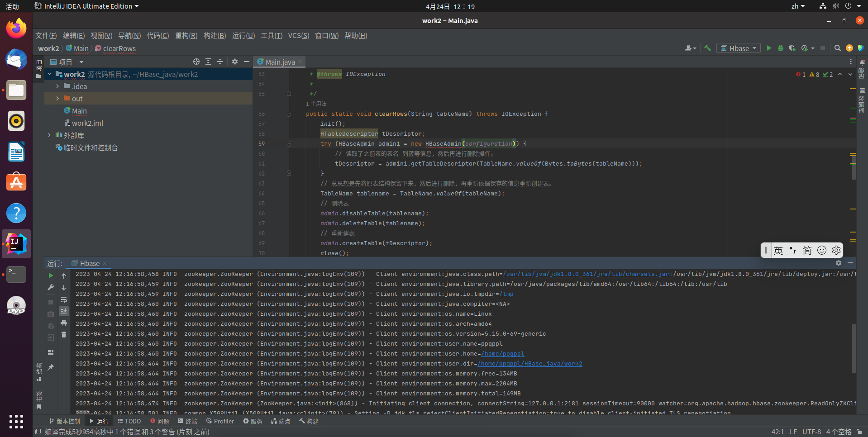Screen dimensions: 868x437
Task: Expand the .idea folder
Action: click(x=57, y=86)
